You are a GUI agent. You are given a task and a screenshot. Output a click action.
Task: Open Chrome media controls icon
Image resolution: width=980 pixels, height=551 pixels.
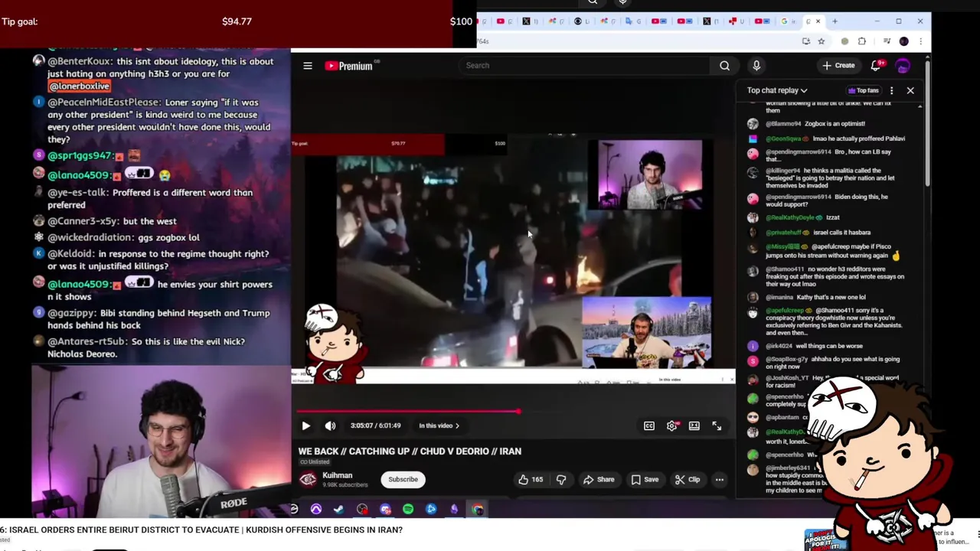[887, 41]
